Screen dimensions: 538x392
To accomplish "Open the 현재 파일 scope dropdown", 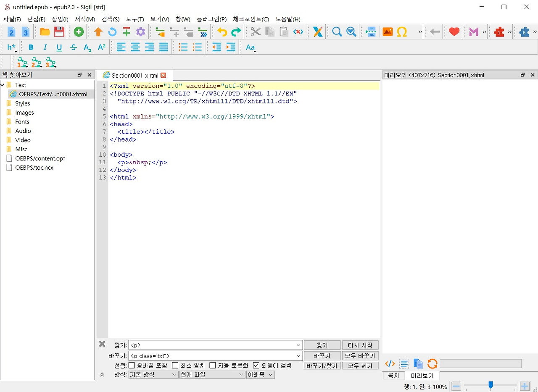I will click(x=212, y=374).
